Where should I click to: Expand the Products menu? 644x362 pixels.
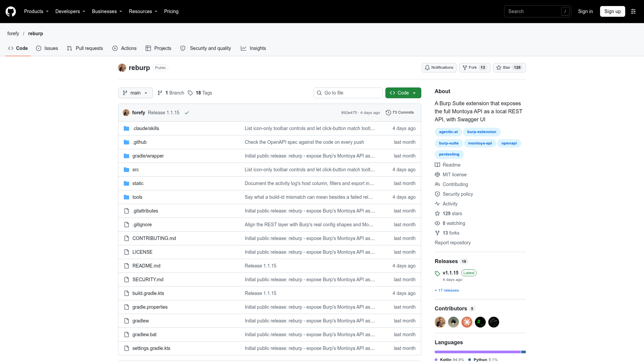(x=36, y=11)
